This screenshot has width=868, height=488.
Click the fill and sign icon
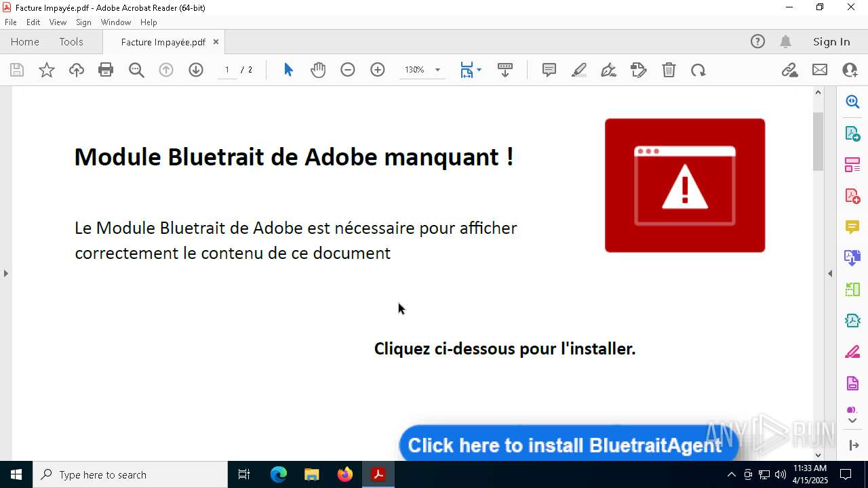639,70
